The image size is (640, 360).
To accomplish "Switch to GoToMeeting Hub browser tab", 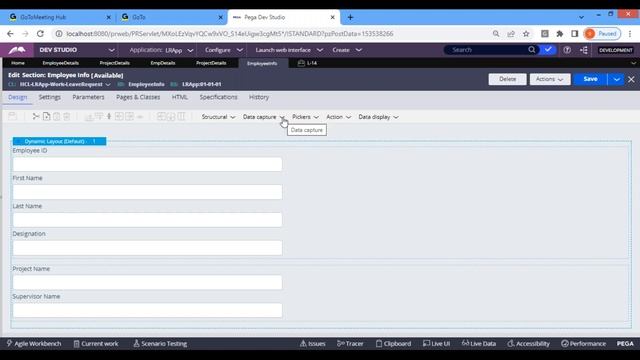I will pos(59,17).
